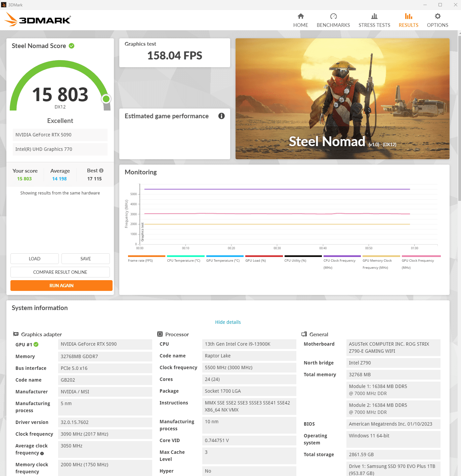The image size is (461, 476).
Task: Click the Windows 11 64-bit value
Action: [x=393, y=439]
